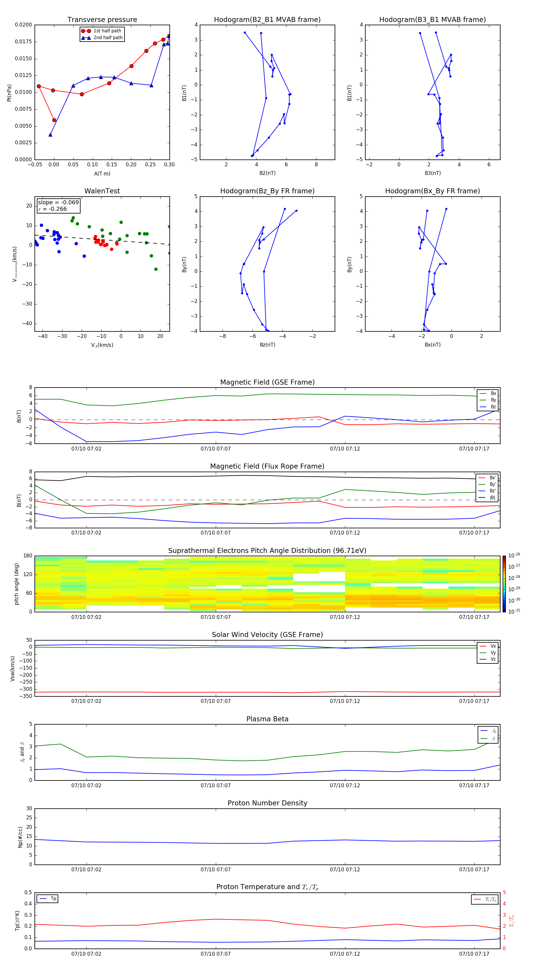Click the 'pitch angle (deg)' axis label
Viewport: 535px width, 980px height.
coord(16,584)
